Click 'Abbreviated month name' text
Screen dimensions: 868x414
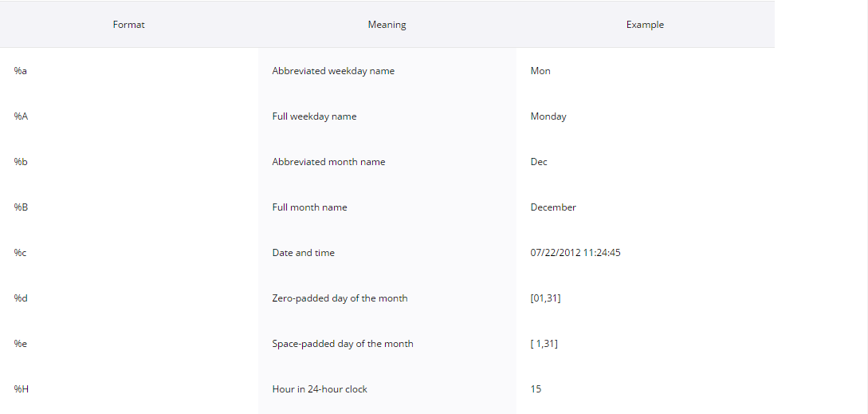329,162
